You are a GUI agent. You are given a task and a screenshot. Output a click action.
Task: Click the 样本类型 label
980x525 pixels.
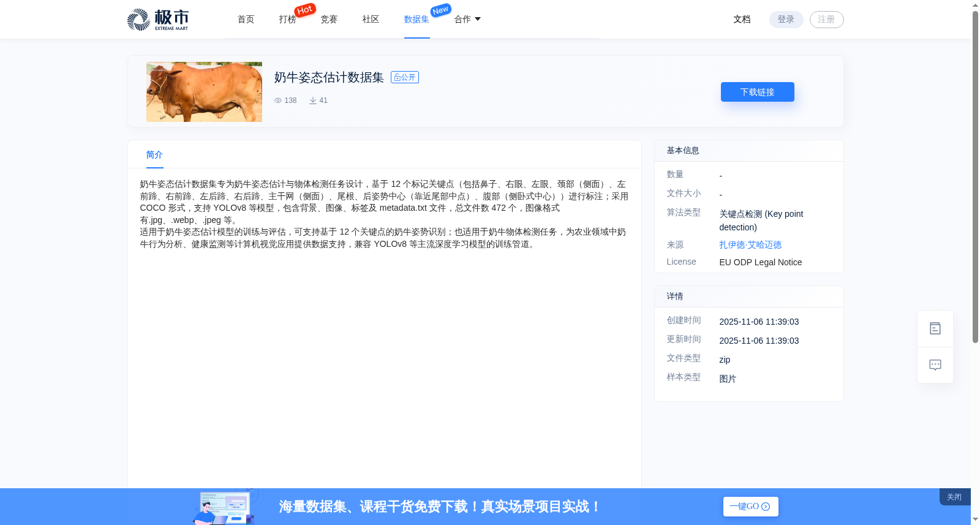coord(684,377)
